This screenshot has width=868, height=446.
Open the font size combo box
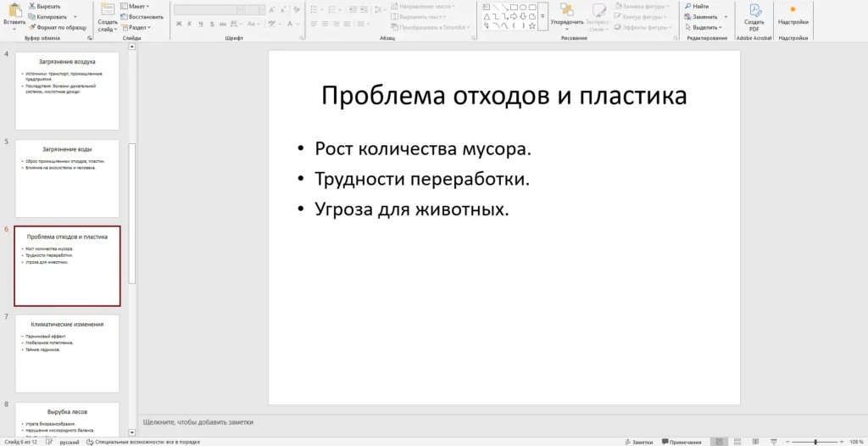coord(256,10)
